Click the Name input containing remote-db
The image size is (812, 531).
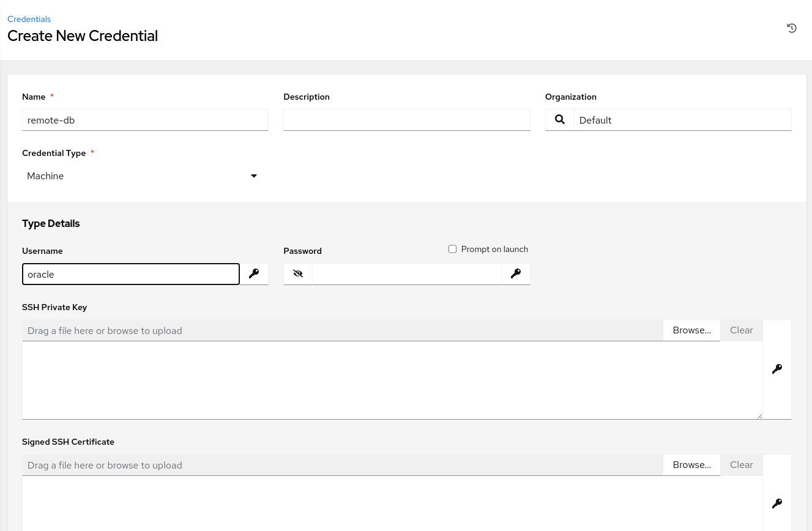click(145, 120)
